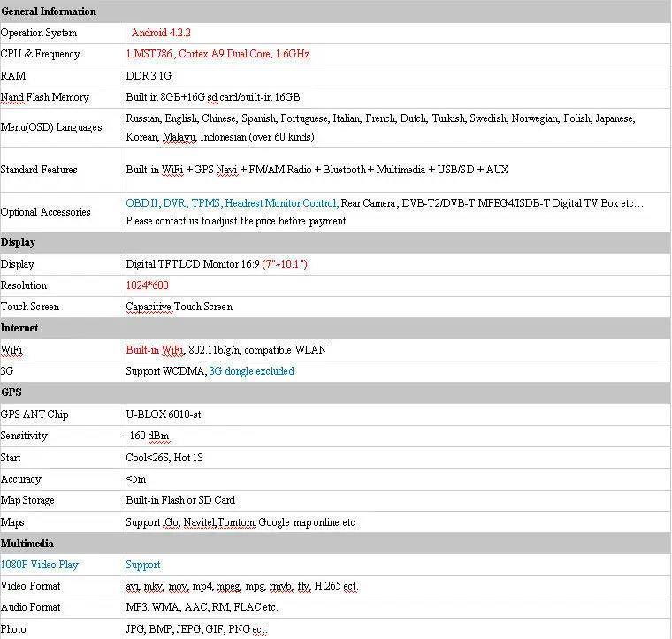Click 'Built-in WiFi, 802.11b/g/n' value
Image resolution: width=672 pixels, height=639 pixels.
coord(226,350)
